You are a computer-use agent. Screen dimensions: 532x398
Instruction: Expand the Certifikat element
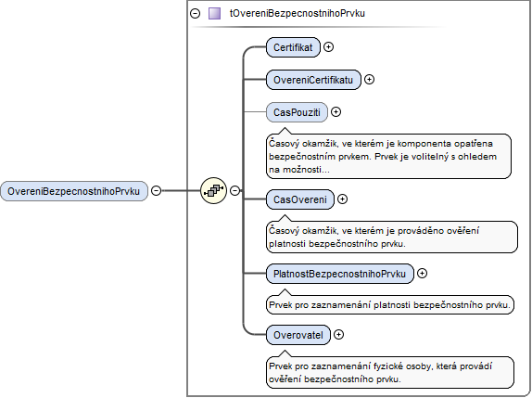(x=328, y=47)
